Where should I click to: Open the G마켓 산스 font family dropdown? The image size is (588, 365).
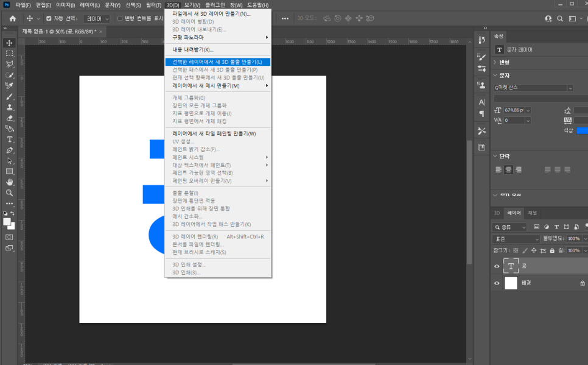[570, 88]
